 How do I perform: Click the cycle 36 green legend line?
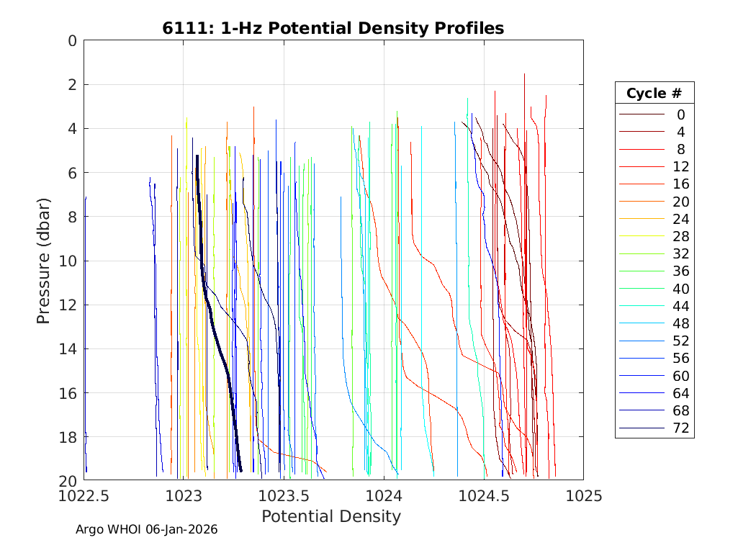pyautogui.click(x=641, y=271)
